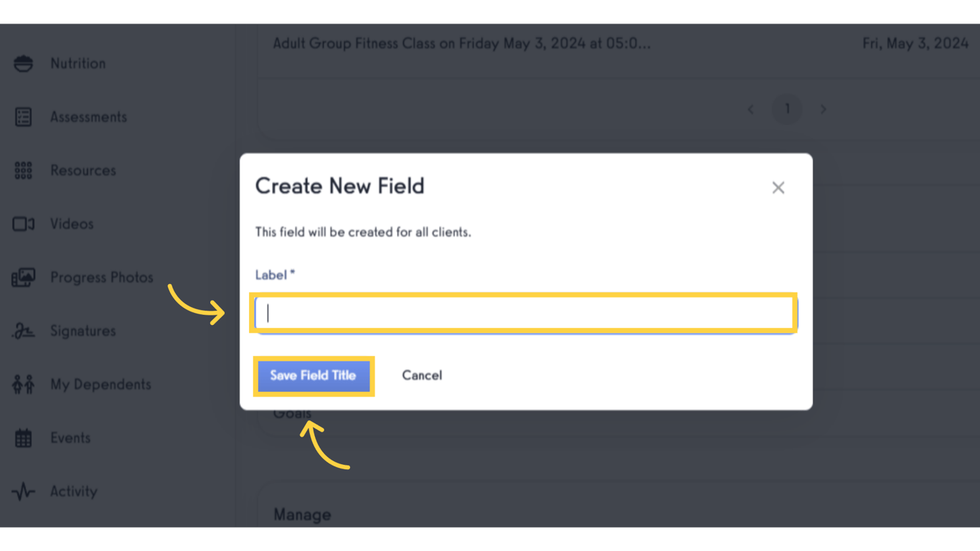
Task: Expand the Goals section
Action: 291,413
